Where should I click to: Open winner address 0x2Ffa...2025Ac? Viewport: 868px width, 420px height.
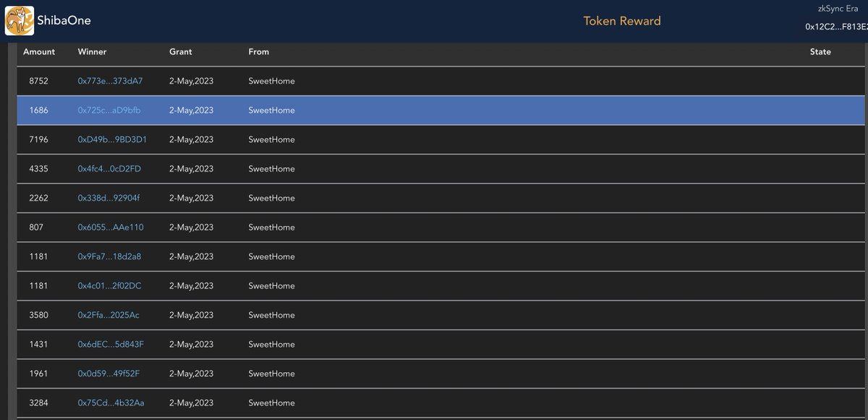pyautogui.click(x=109, y=315)
